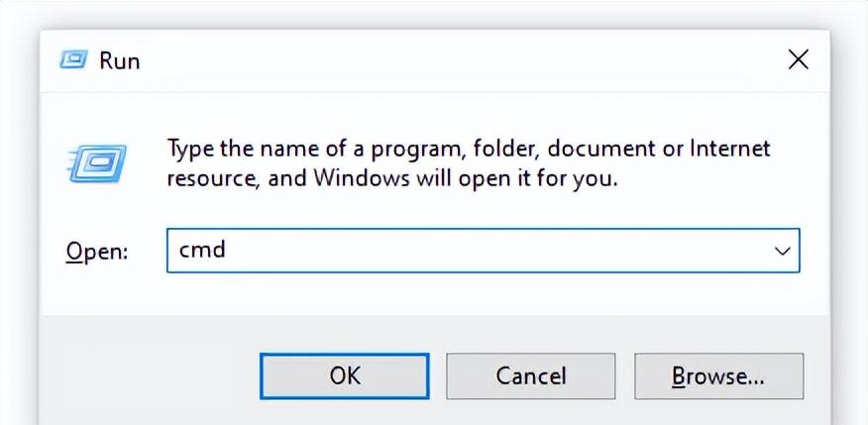The height and width of the screenshot is (425, 868).
Task: Click the "Windows will open it for you" line
Action: tap(392, 178)
